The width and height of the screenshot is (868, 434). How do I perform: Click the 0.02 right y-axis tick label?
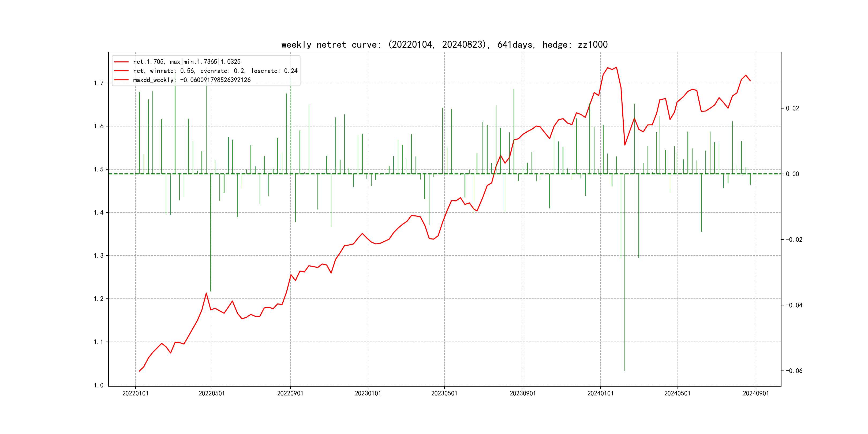click(x=792, y=108)
